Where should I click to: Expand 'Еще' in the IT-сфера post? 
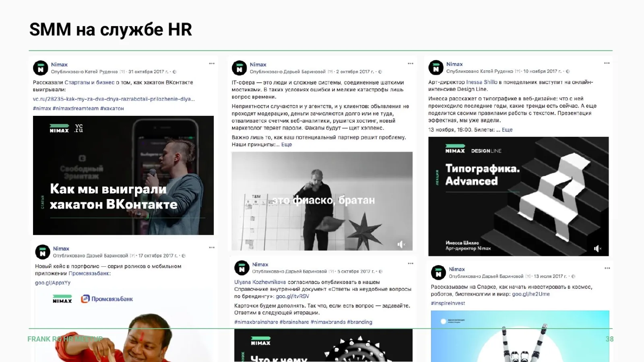point(287,144)
